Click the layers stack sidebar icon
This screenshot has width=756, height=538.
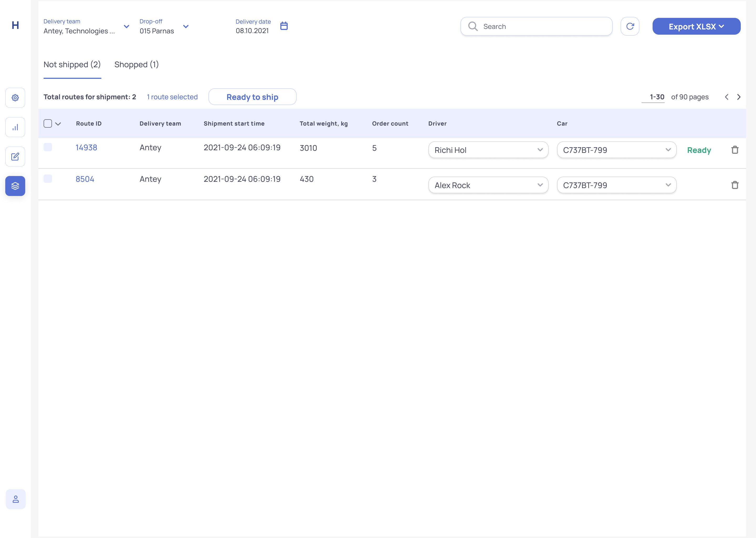[15, 186]
